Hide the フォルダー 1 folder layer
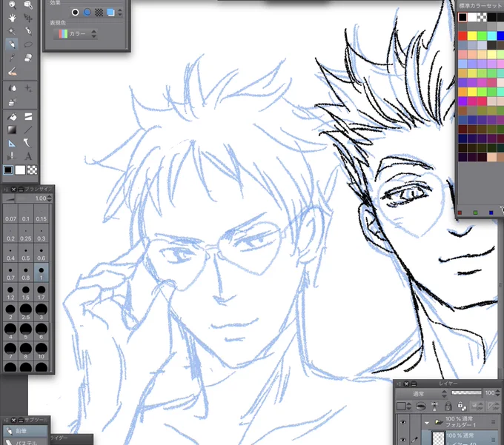The width and height of the screenshot is (504, 445). point(402,423)
